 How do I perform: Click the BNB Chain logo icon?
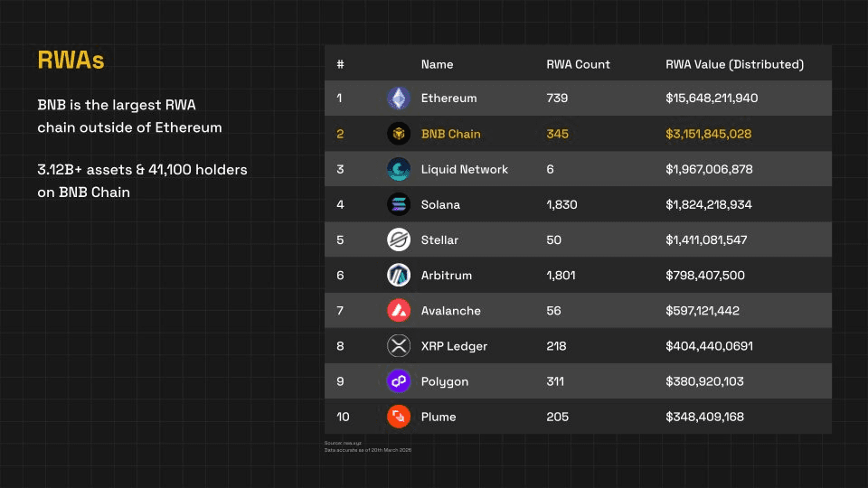tap(399, 134)
